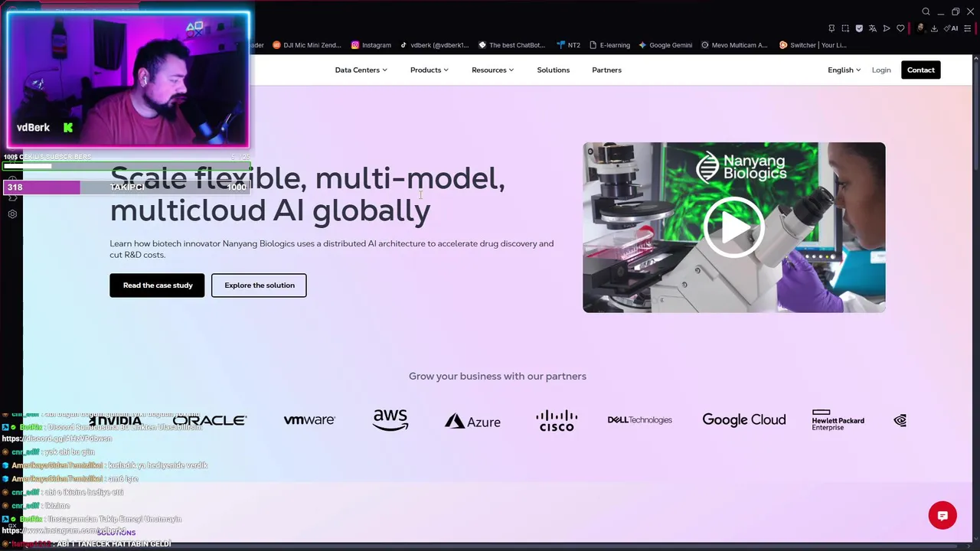This screenshot has height=551, width=980.
Task: Expand the Resources menu
Action: click(x=492, y=70)
